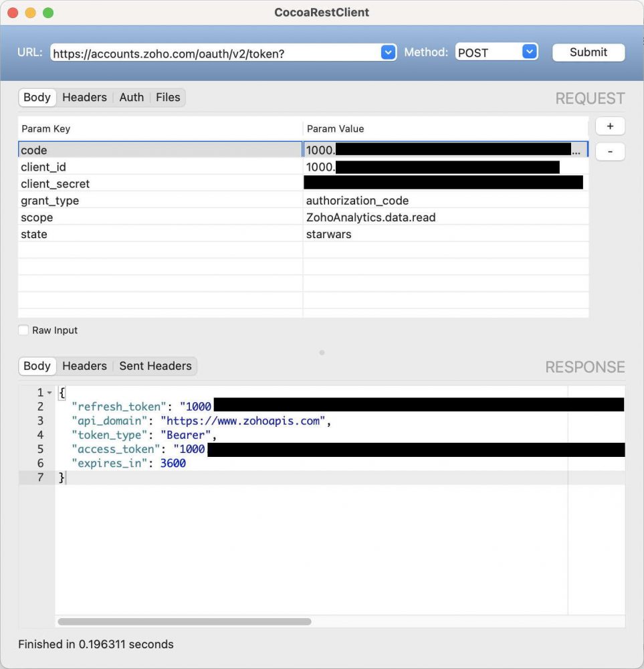Select the grant_type parameter row
644x669 pixels.
[134, 200]
